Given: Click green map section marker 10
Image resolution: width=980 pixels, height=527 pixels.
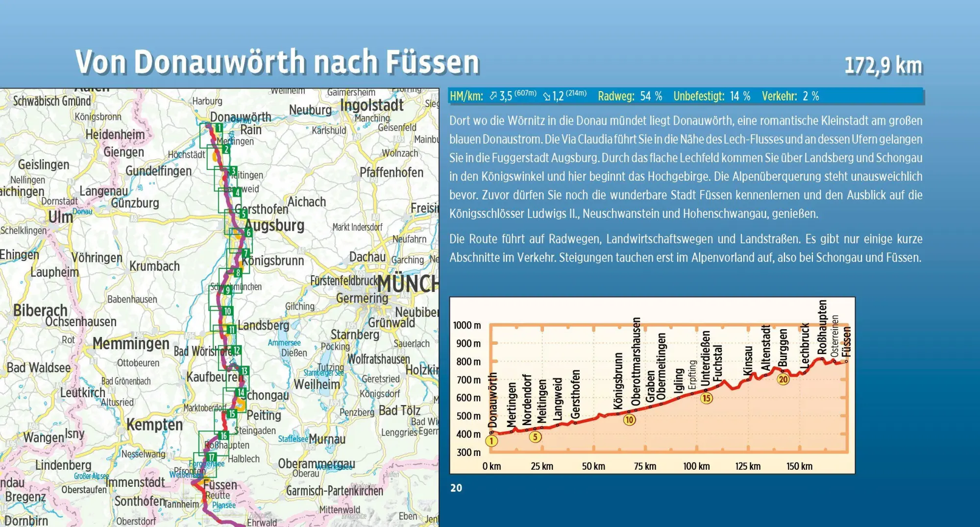Looking at the screenshot, I should click(x=227, y=311).
